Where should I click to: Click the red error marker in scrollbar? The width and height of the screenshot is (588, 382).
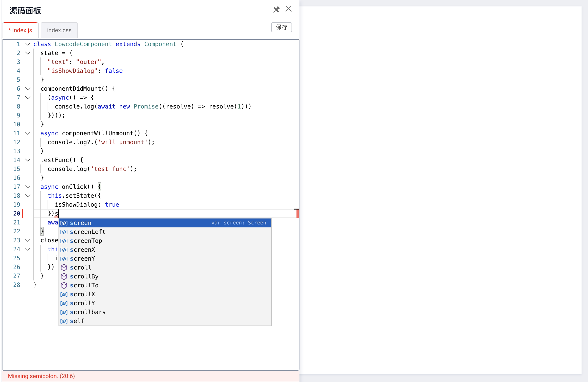pyautogui.click(x=297, y=214)
